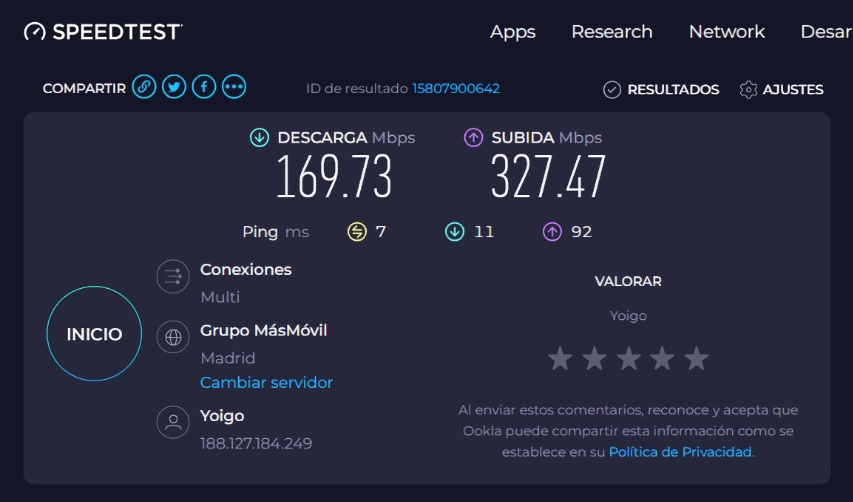The image size is (853, 502).
Task: Click the Conexiones label
Action: (246, 270)
